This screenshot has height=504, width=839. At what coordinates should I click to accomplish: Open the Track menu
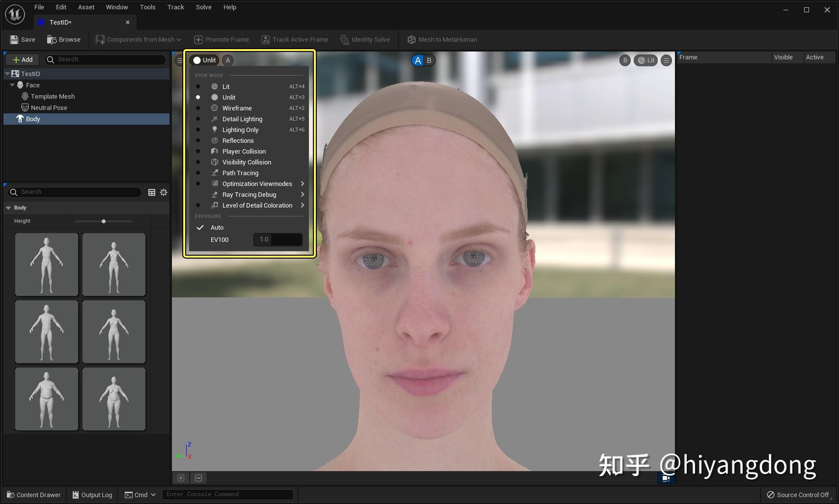tap(175, 7)
